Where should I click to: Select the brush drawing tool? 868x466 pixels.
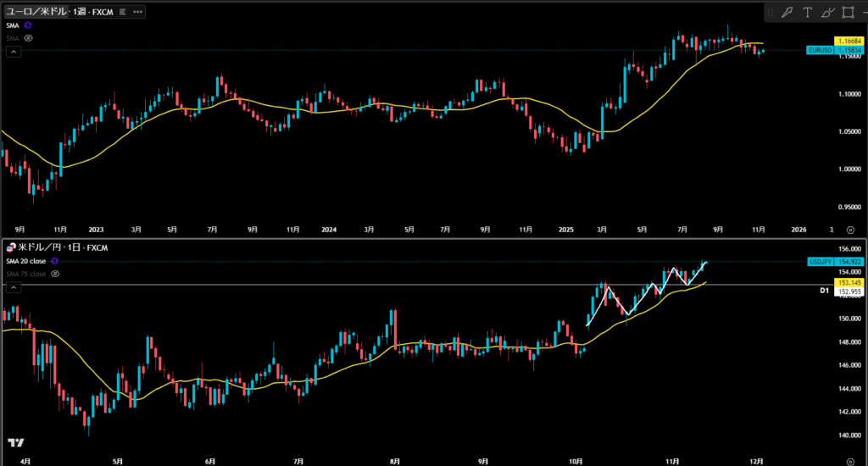[826, 12]
